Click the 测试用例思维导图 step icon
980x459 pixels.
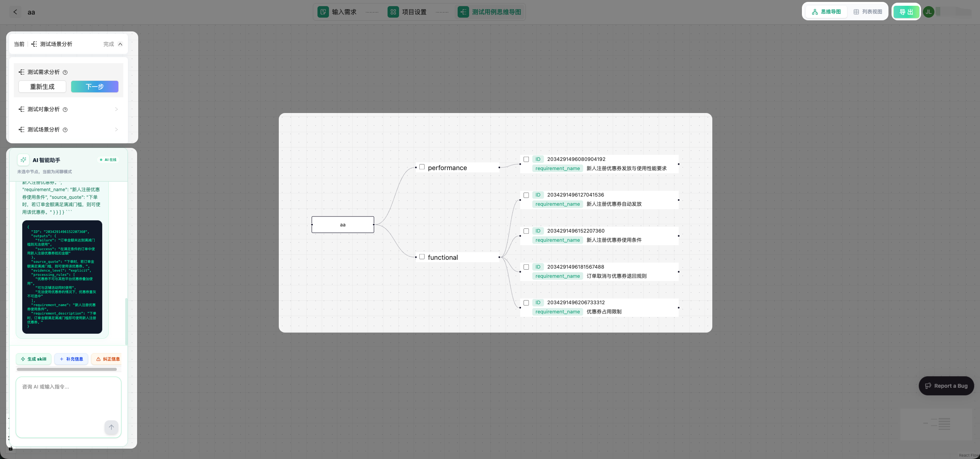coord(463,12)
